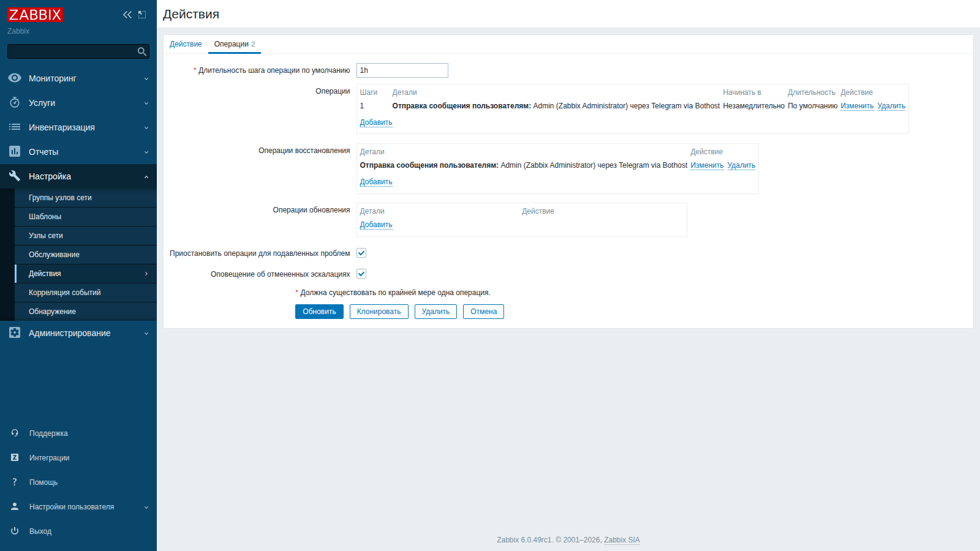
Task: Toggle the canceled escalations notification checkbox
Action: [361, 274]
